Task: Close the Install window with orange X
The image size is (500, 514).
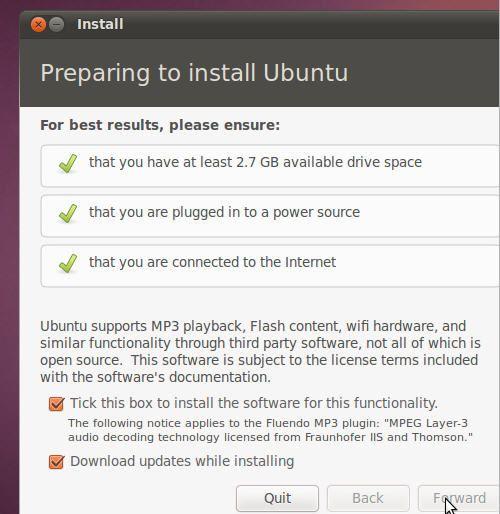Action: 38,24
